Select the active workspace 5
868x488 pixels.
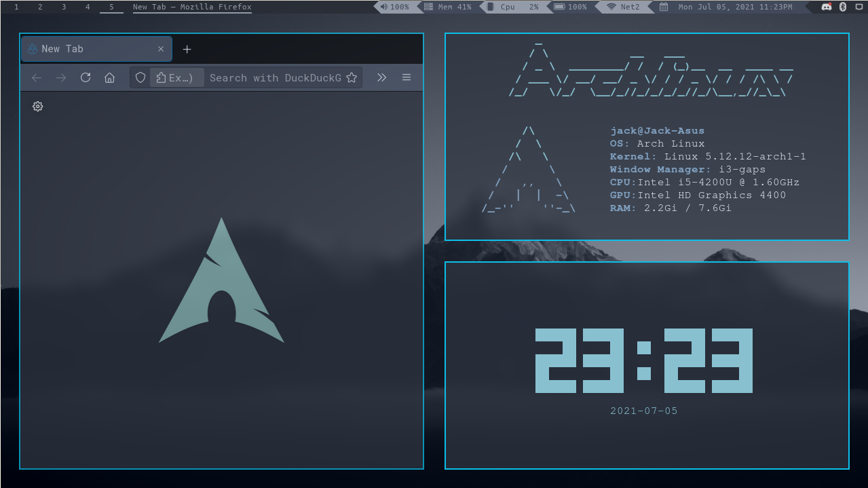point(111,7)
